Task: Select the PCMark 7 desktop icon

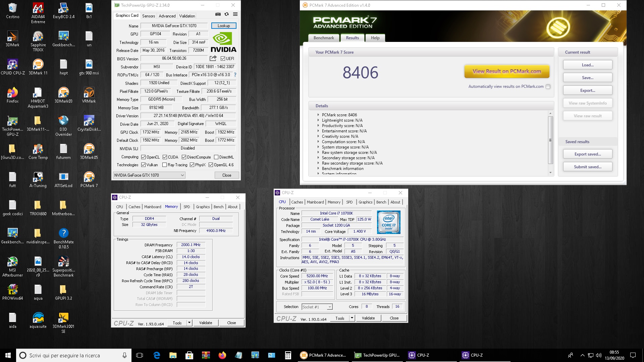Action: (x=89, y=180)
